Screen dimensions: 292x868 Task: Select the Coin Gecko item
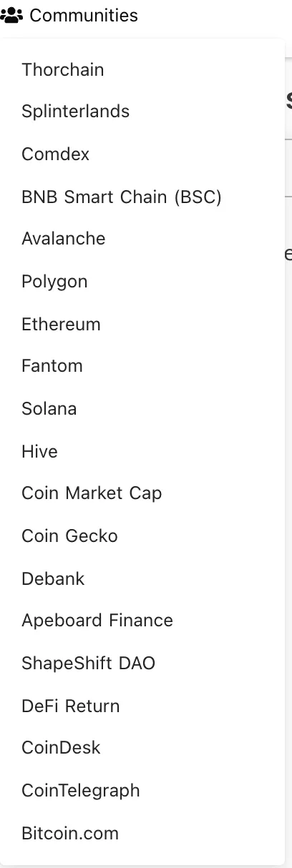(x=142, y=536)
